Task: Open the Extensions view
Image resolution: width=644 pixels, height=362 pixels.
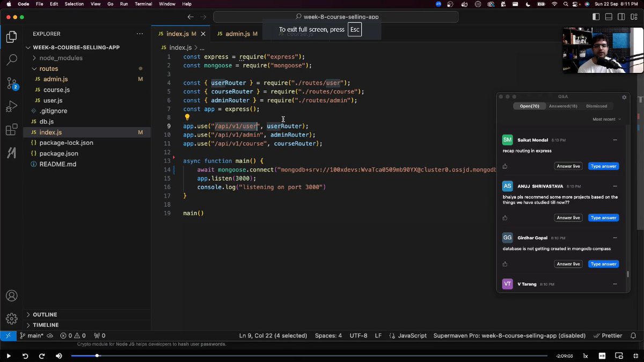Action: click(11, 129)
